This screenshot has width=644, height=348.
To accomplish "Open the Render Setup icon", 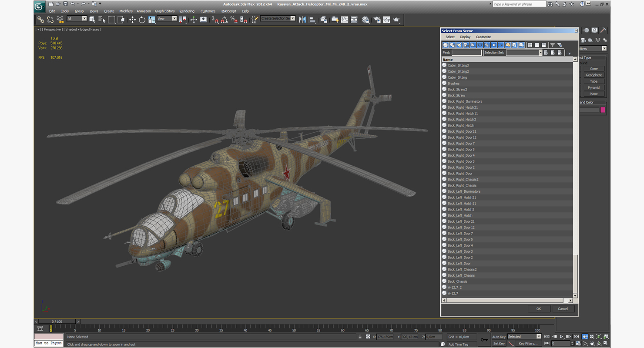I will [376, 20].
